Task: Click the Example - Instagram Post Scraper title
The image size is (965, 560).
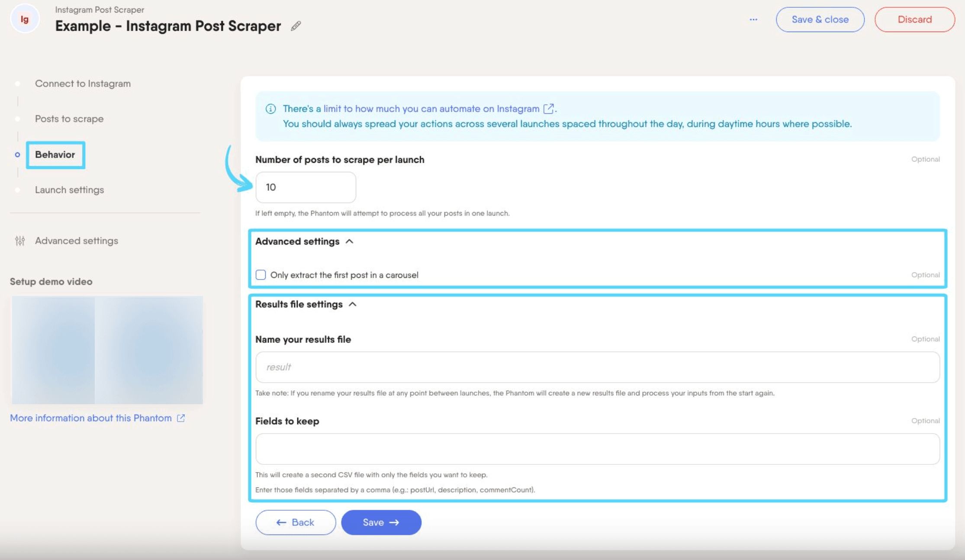Action: click(x=168, y=26)
